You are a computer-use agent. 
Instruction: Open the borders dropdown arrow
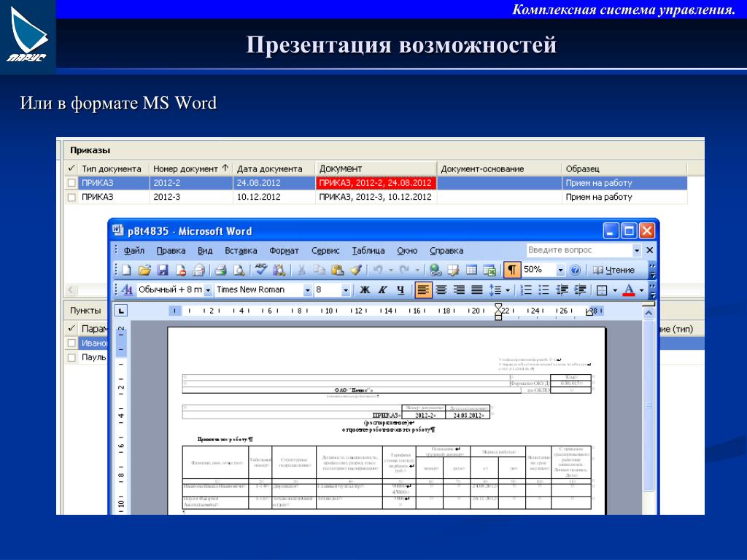[x=614, y=289]
